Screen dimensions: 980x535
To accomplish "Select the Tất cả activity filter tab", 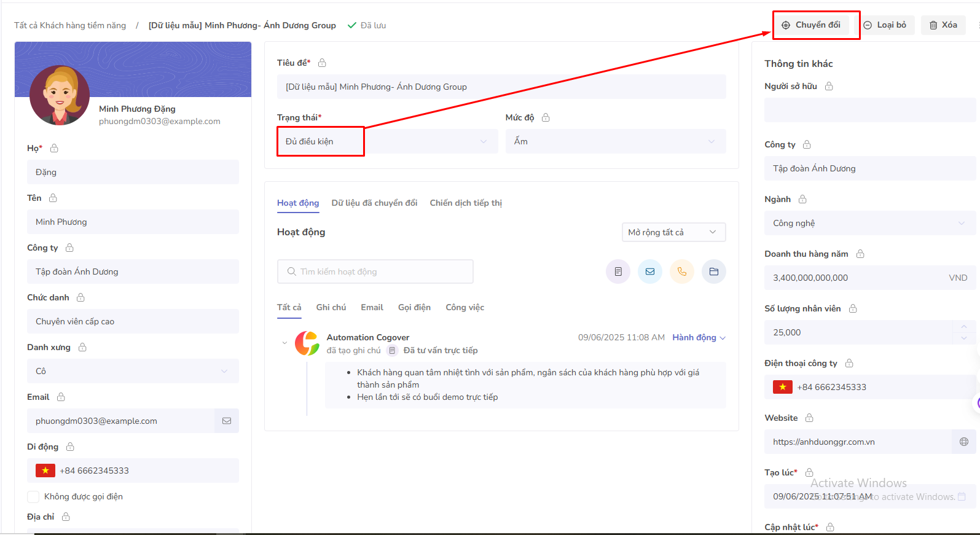I will 289,307.
